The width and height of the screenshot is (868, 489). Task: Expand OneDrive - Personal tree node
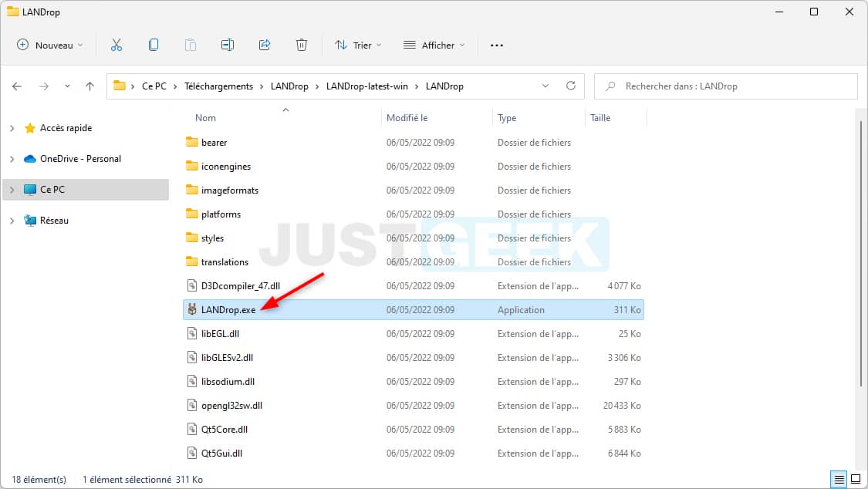tap(12, 159)
